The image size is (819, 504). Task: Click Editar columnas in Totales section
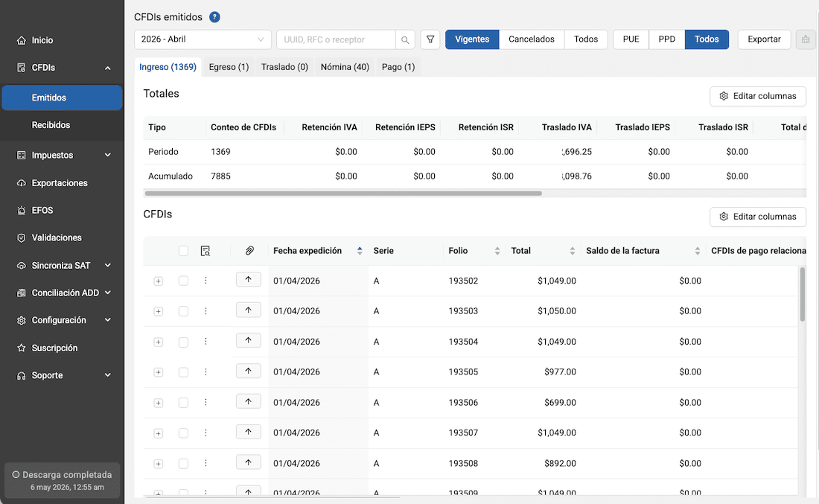pos(758,96)
